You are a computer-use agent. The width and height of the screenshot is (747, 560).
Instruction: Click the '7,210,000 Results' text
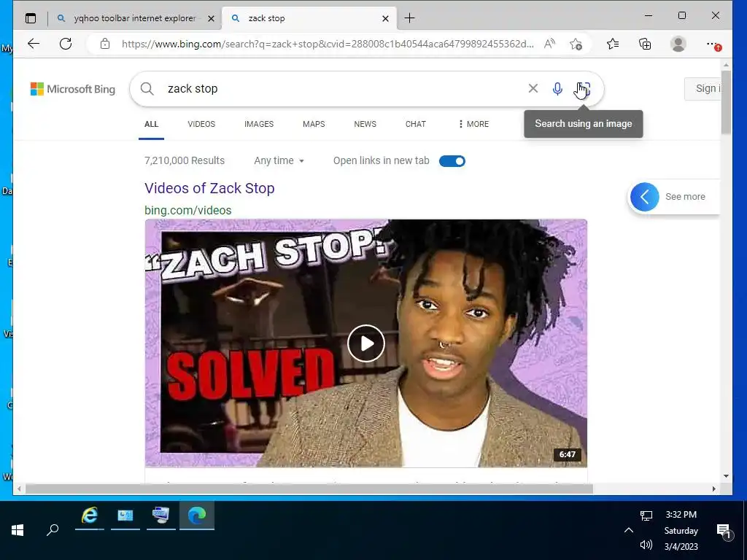(x=185, y=161)
